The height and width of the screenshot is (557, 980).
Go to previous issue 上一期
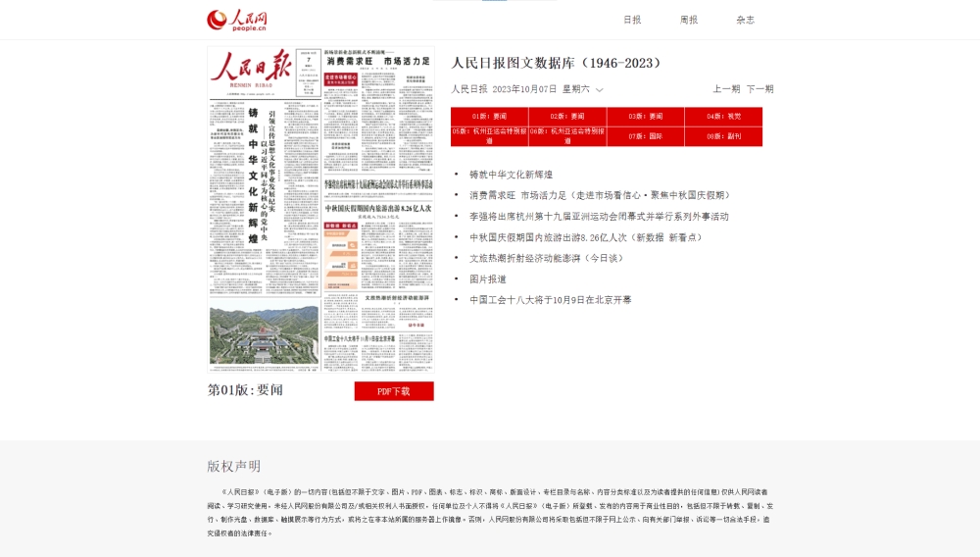pos(726,89)
